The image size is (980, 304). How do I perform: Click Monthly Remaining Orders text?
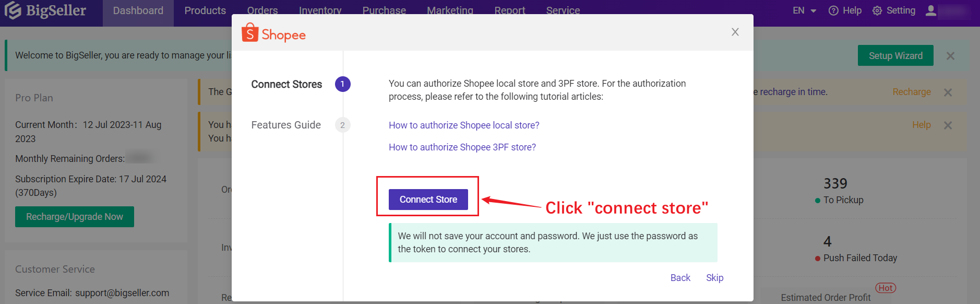(x=70, y=159)
